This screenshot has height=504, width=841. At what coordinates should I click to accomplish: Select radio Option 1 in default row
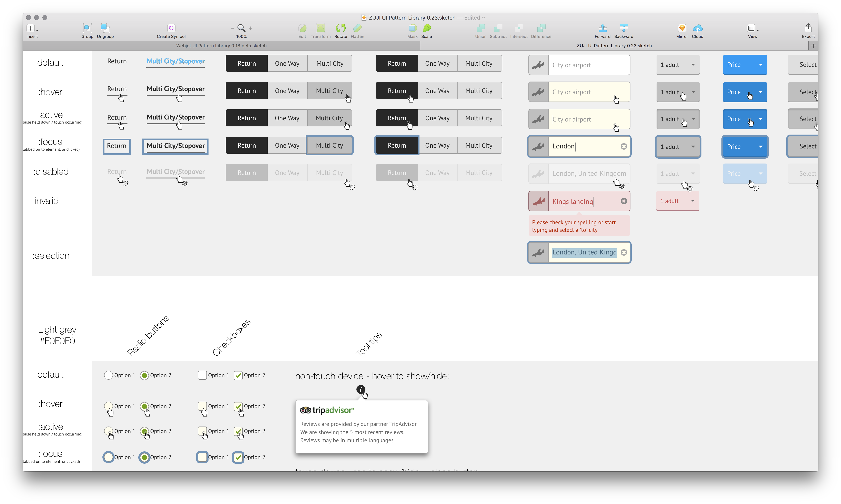[108, 375]
